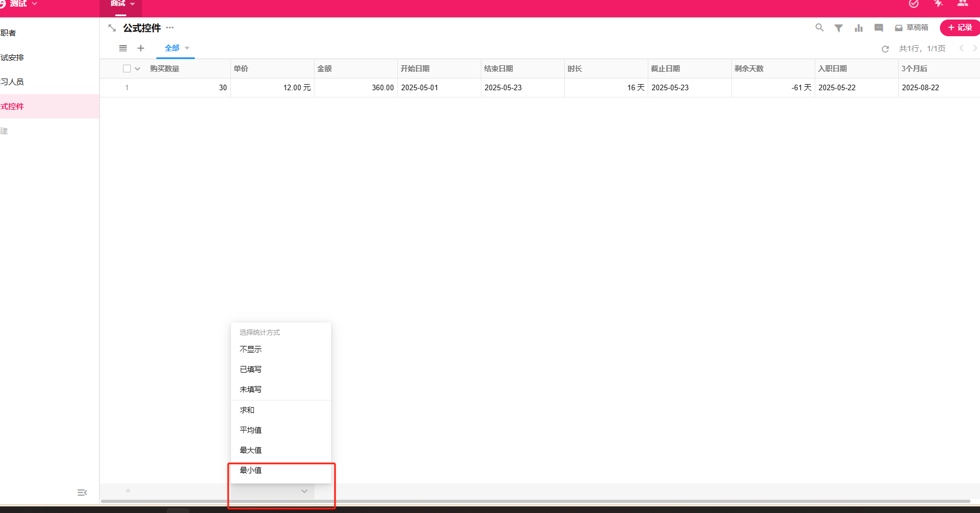Open the statistics bar chart icon
Viewport: 980px width, 513px height.
coord(859,28)
